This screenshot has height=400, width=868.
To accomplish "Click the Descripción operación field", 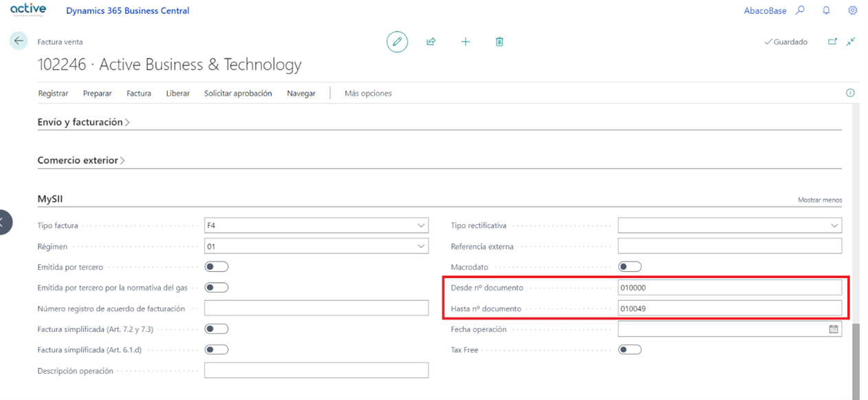I will (316, 370).
